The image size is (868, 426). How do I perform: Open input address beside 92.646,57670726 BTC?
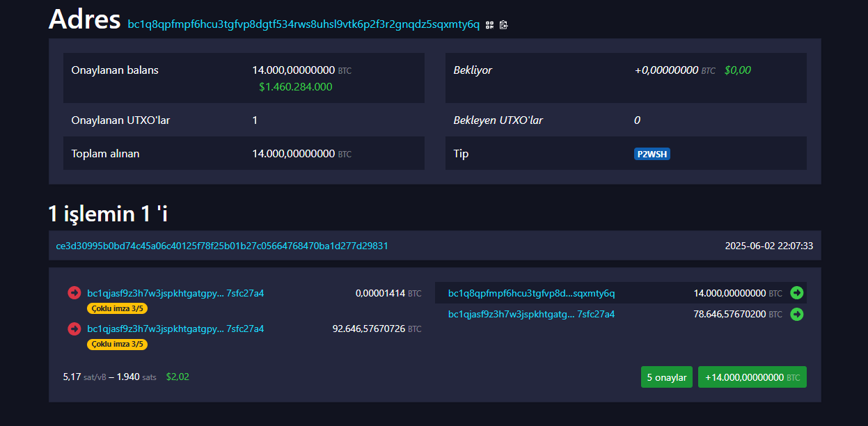pyautogui.click(x=175, y=329)
